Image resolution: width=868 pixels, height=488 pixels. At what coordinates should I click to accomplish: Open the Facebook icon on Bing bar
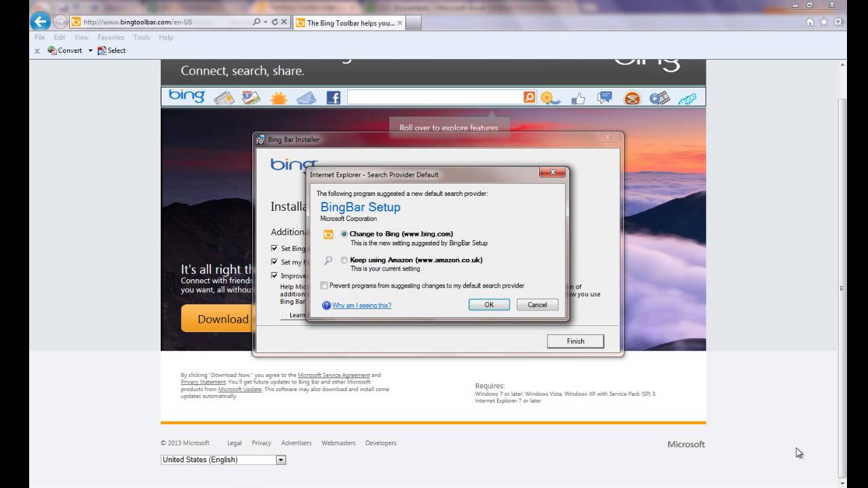[x=333, y=98]
